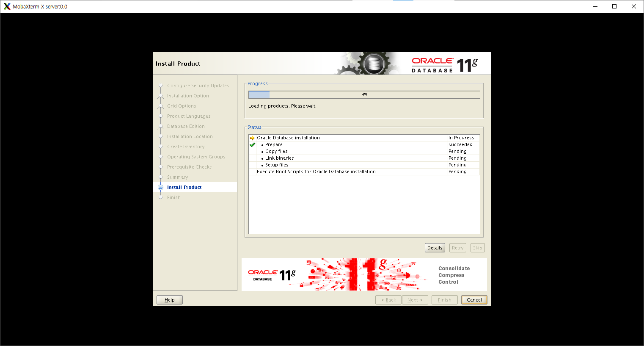Cancel the Oracle installation
Screen dimensions: 644x346
coord(474,300)
